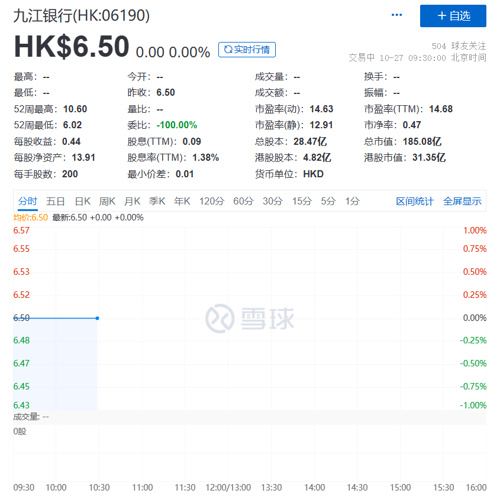Screen dimensions: 500x500
Task: Open the 月K chart tab
Action: pyautogui.click(x=132, y=201)
